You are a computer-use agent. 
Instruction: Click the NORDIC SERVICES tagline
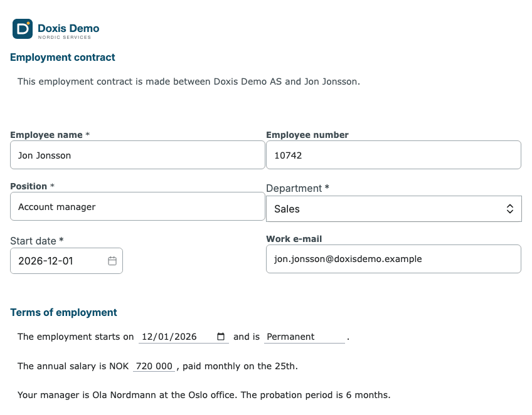65,37
